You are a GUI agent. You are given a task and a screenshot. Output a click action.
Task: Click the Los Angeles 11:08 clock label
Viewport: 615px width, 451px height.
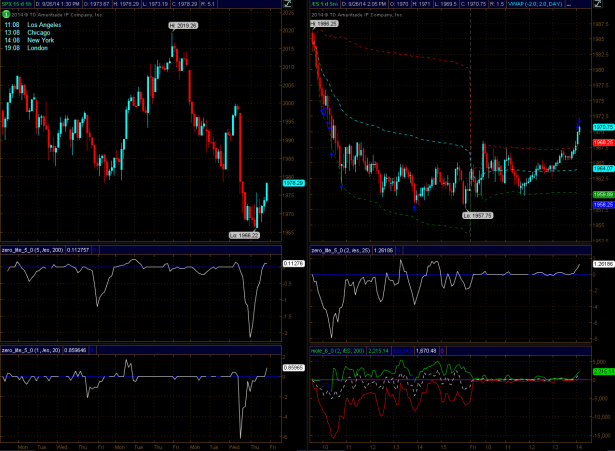point(33,25)
